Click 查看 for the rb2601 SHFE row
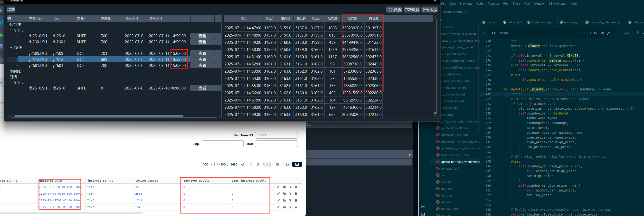 (x=202, y=42)
